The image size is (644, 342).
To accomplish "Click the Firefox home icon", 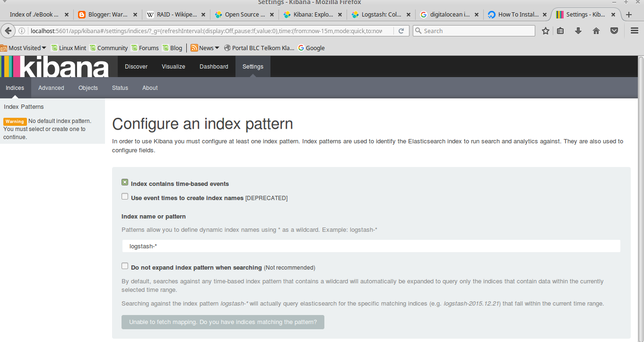I will pos(596,30).
